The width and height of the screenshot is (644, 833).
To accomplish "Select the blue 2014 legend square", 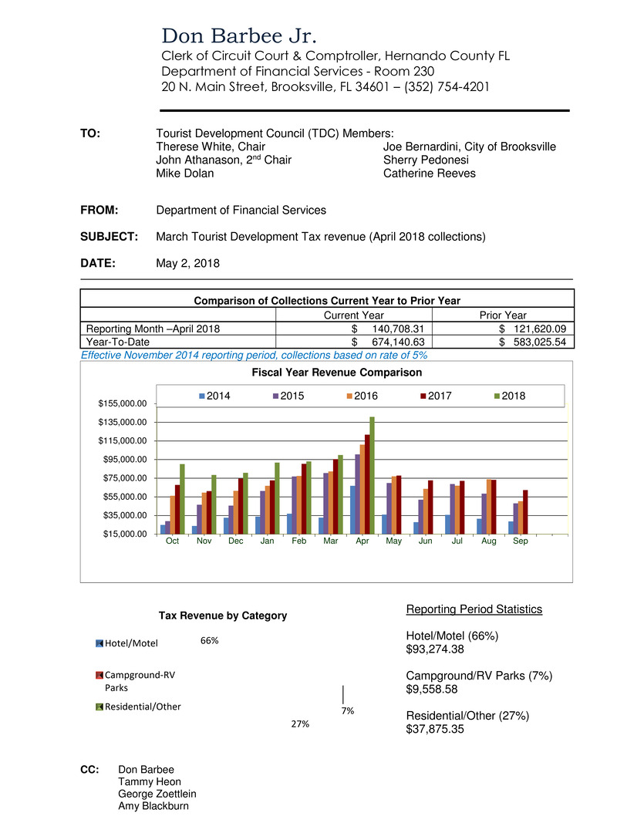I will pyautogui.click(x=201, y=396).
